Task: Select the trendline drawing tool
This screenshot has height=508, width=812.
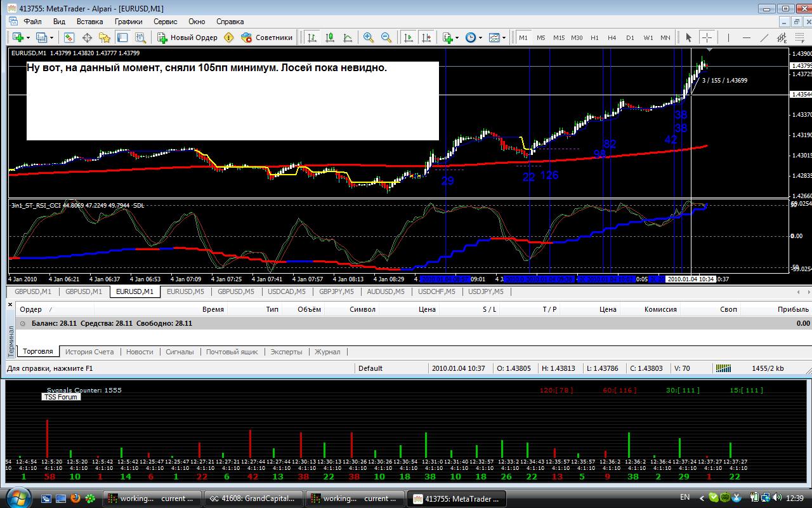Action: coord(764,37)
